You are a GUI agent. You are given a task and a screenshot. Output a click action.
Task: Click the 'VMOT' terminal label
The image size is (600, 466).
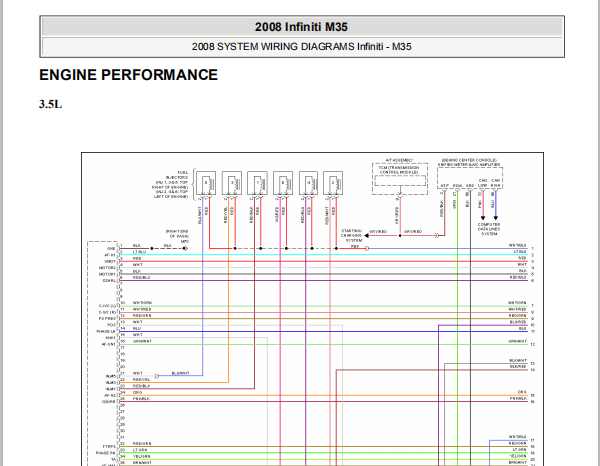point(110,262)
